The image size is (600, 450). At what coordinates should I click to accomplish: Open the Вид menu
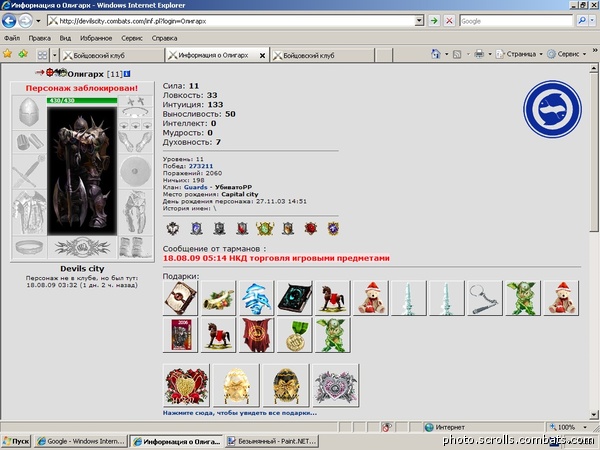(65, 38)
